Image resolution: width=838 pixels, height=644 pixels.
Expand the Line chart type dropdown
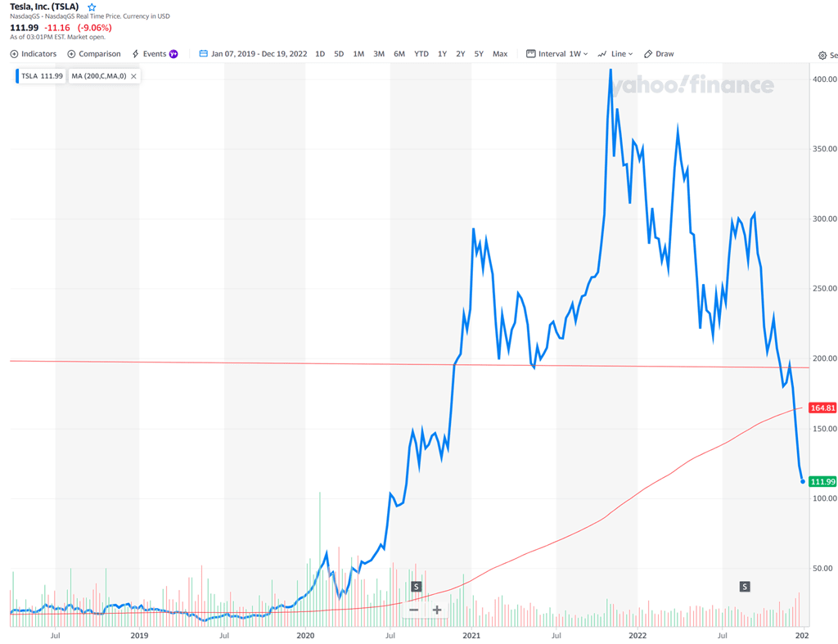(615, 54)
